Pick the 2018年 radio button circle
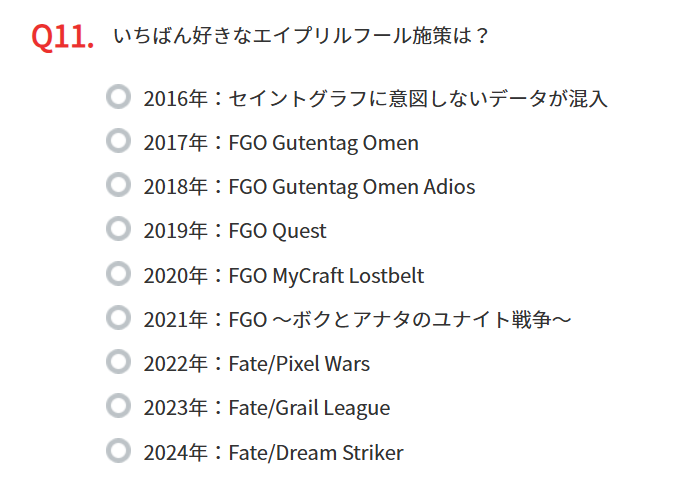 click(118, 185)
